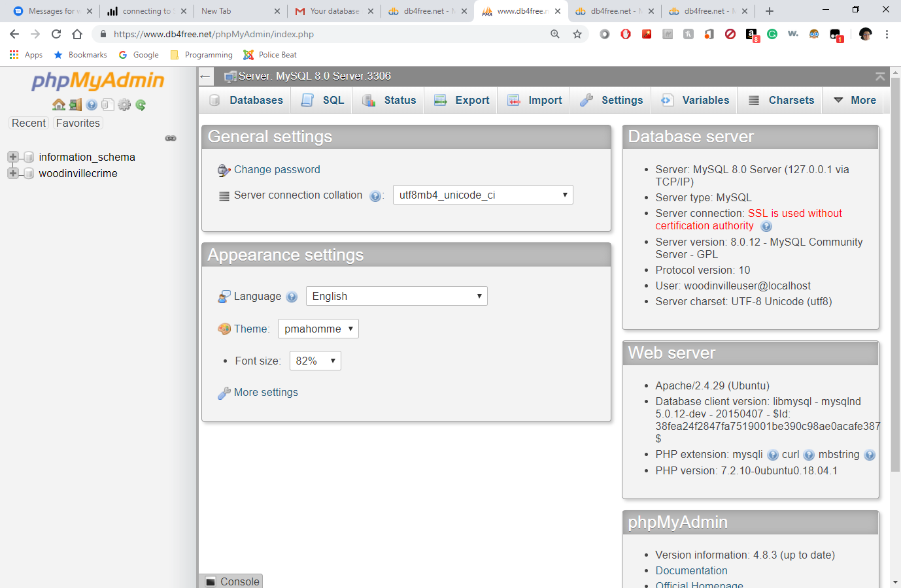Image resolution: width=901 pixels, height=588 pixels.
Task: Open Server connection collation dropdown
Action: click(483, 195)
